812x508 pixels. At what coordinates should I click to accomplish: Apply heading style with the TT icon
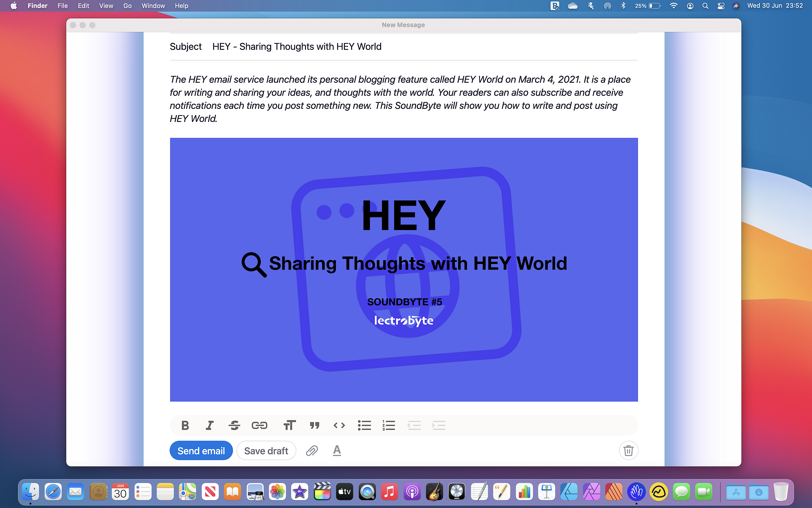289,425
